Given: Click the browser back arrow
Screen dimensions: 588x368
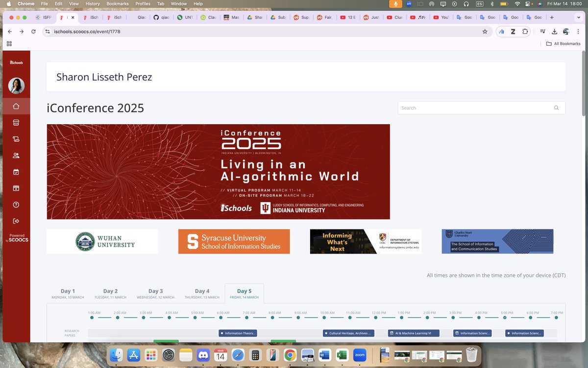Looking at the screenshot, I should tap(10, 31).
